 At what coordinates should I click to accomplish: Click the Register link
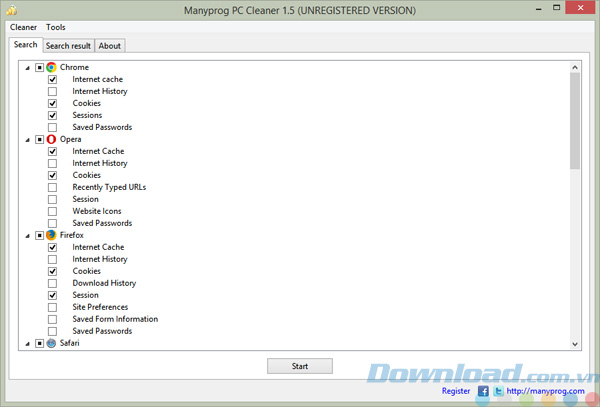[x=456, y=391]
